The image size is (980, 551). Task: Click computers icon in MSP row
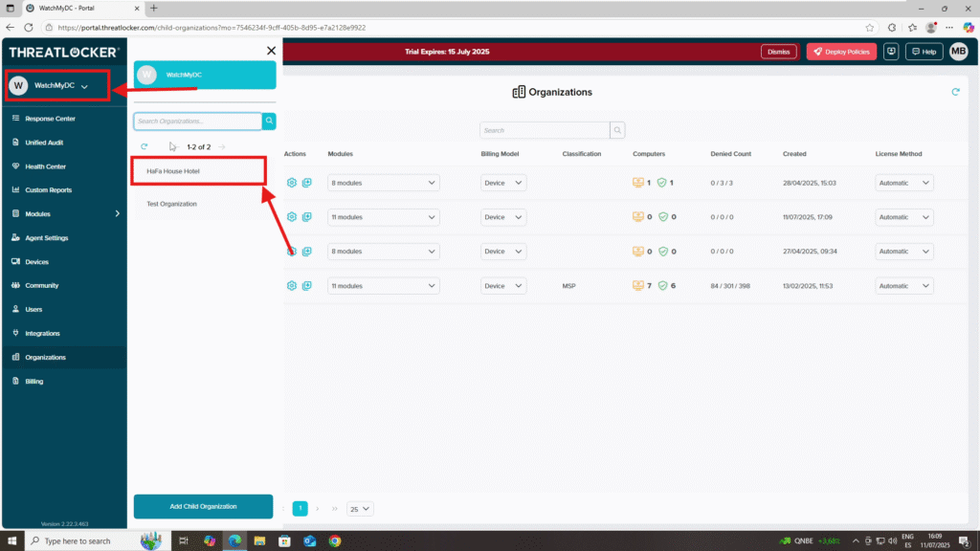click(638, 285)
